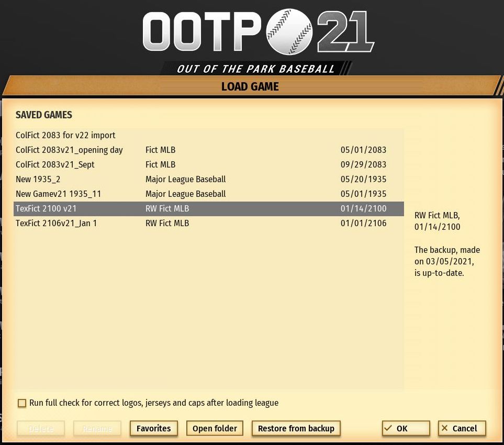Viewport: 504px width, 445px height.
Task: Click the Open folder button
Action: click(x=215, y=428)
